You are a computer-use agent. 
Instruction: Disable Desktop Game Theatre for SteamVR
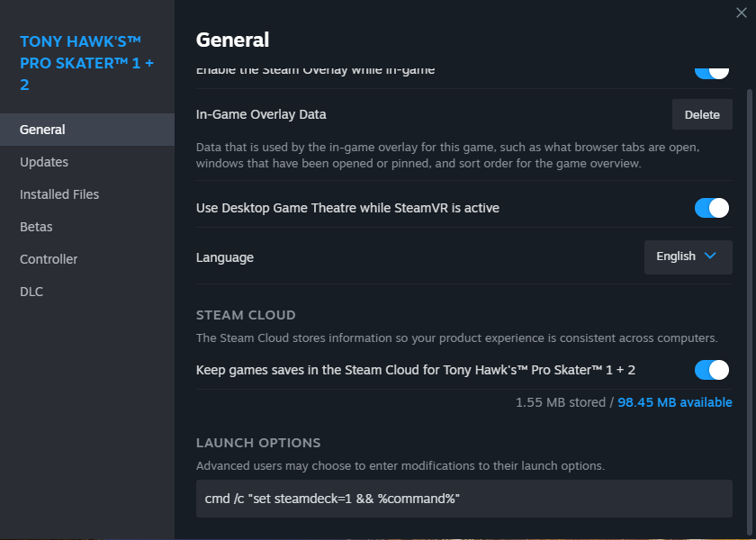coord(711,208)
